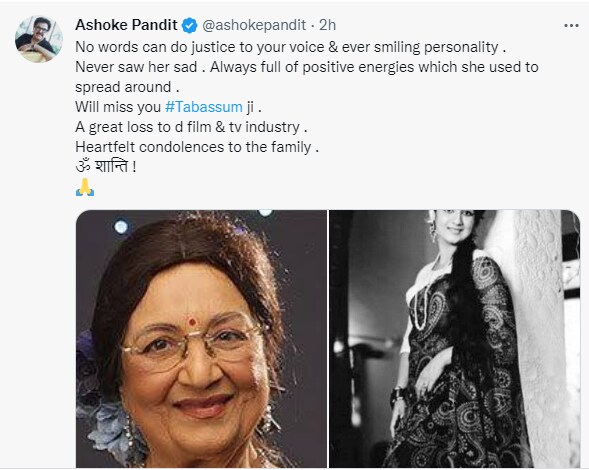Image resolution: width=589 pixels, height=470 pixels.
Task: Open the black-and-white saree photo
Action: pyautogui.click(x=455, y=339)
